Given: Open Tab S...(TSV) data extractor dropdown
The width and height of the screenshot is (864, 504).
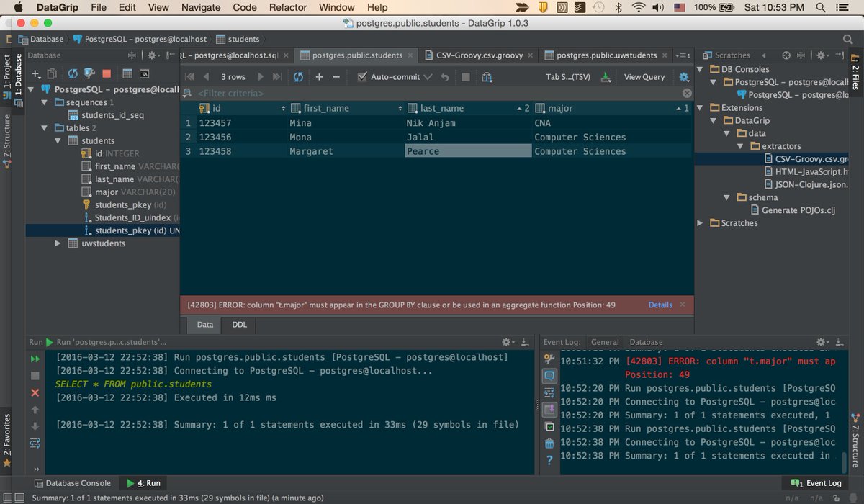Looking at the screenshot, I should (568, 76).
